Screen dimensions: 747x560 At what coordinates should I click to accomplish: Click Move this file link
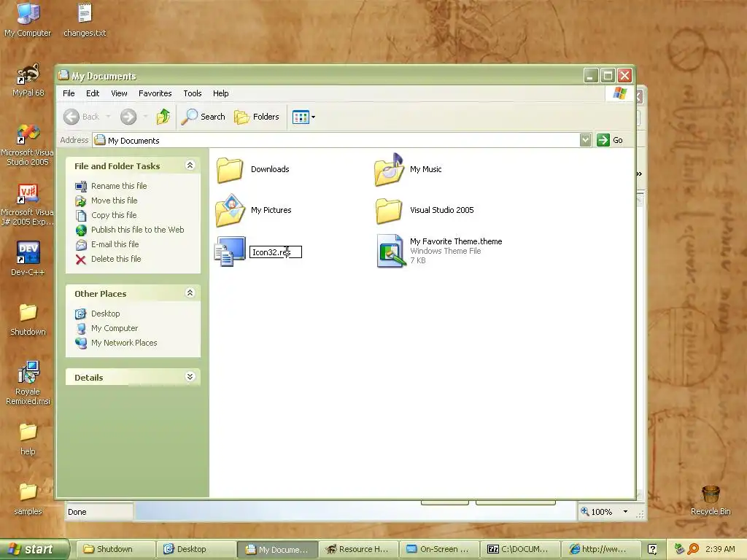click(115, 201)
